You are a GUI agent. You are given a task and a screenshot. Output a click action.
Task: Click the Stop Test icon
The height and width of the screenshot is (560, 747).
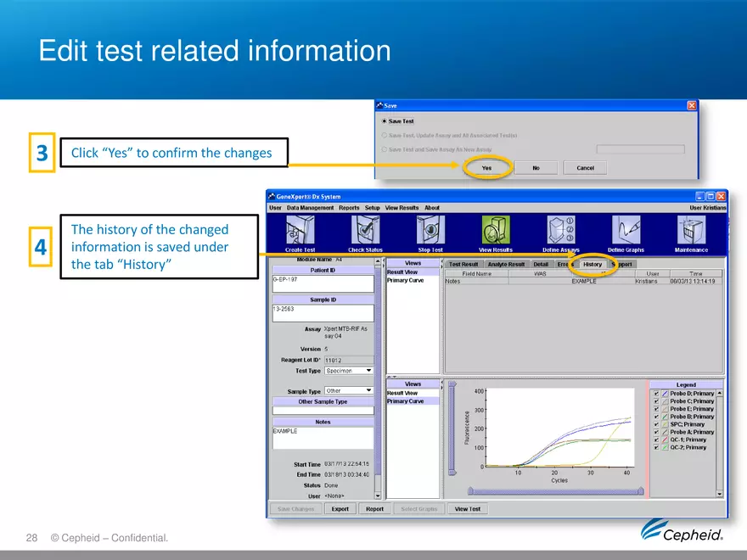pyautogui.click(x=430, y=230)
